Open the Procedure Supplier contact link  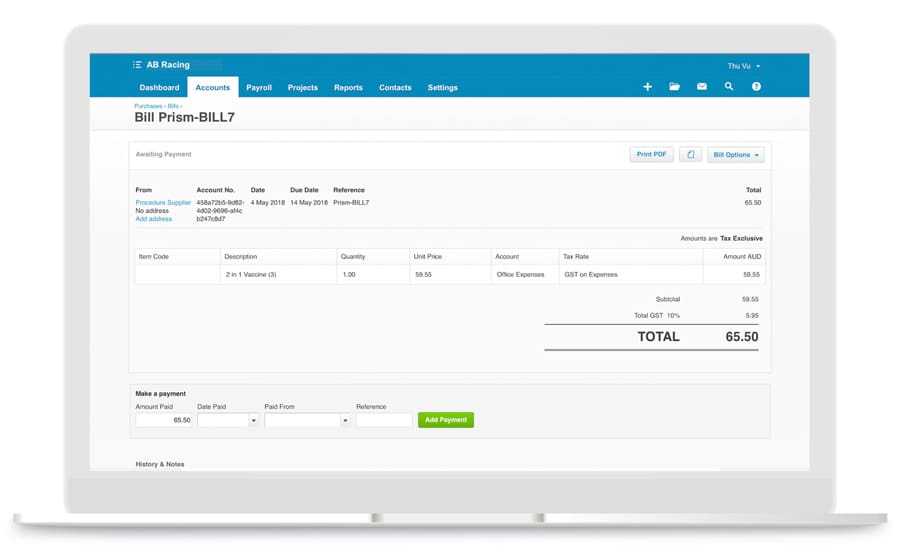tap(163, 203)
